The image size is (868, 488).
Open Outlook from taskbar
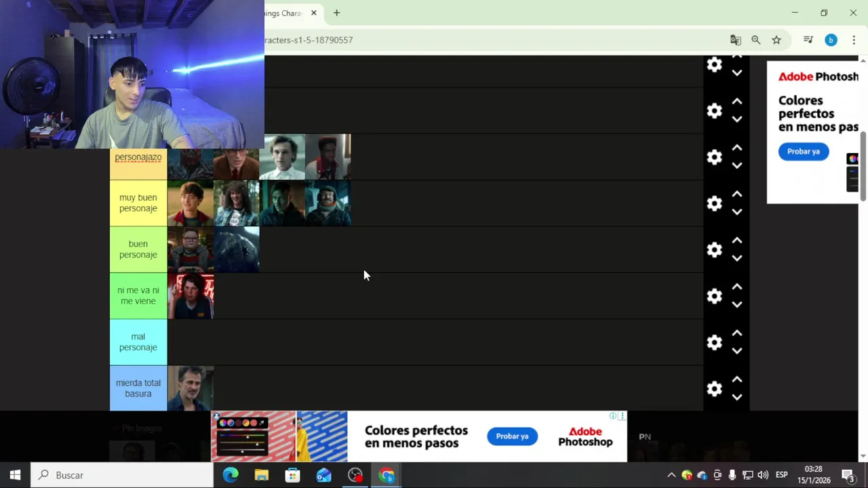click(324, 475)
